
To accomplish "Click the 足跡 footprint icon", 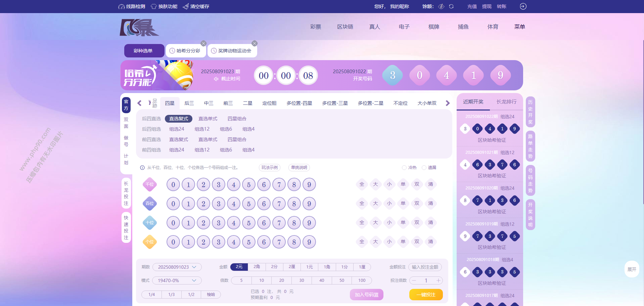I will pyautogui.click(x=152, y=103).
